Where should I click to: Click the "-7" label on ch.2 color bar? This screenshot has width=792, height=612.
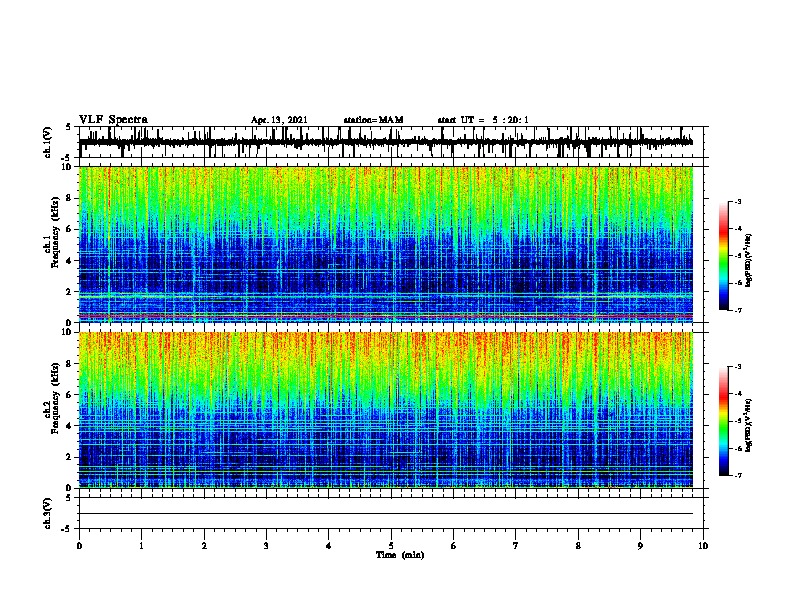[737, 476]
